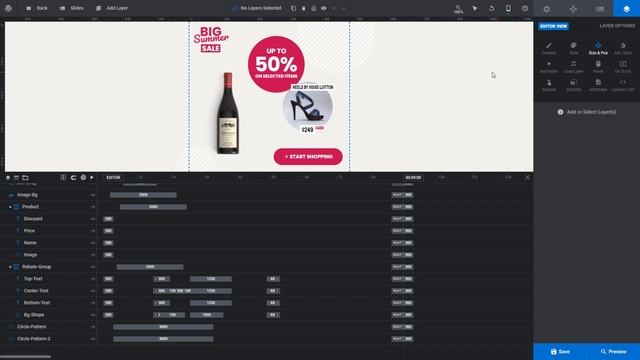Go Back to the overview
The width and height of the screenshot is (640, 360).
[37, 8]
